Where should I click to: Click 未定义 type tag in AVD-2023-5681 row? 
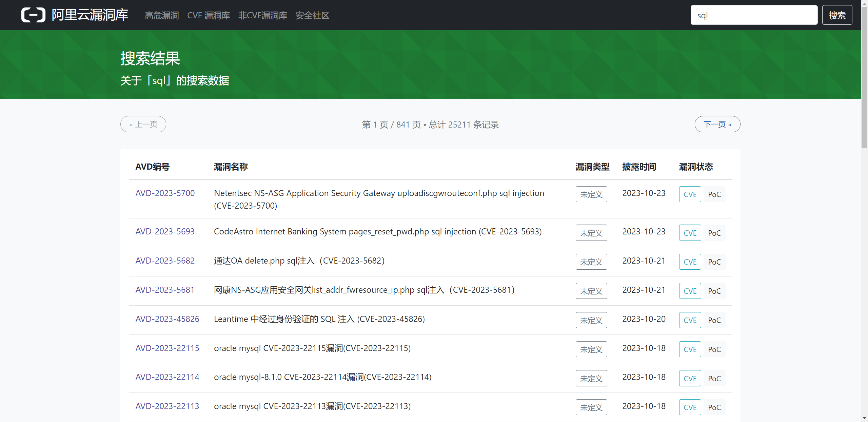[591, 291]
